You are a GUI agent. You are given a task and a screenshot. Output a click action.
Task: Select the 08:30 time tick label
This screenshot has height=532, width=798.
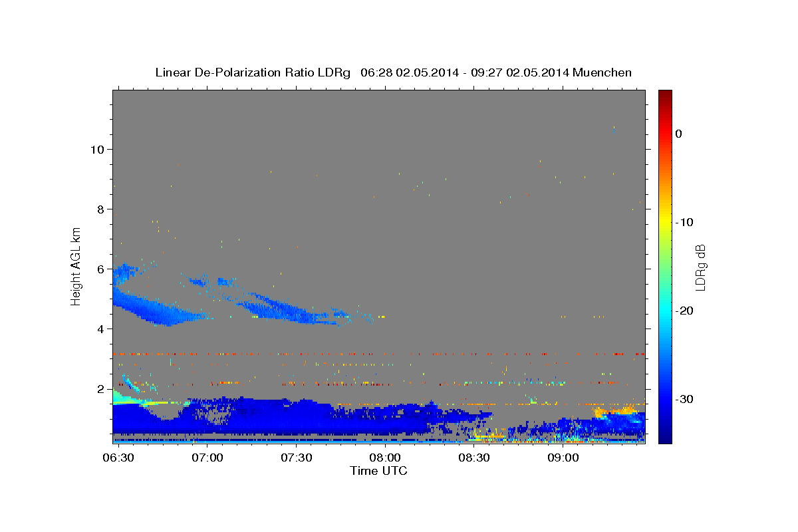tap(473, 458)
